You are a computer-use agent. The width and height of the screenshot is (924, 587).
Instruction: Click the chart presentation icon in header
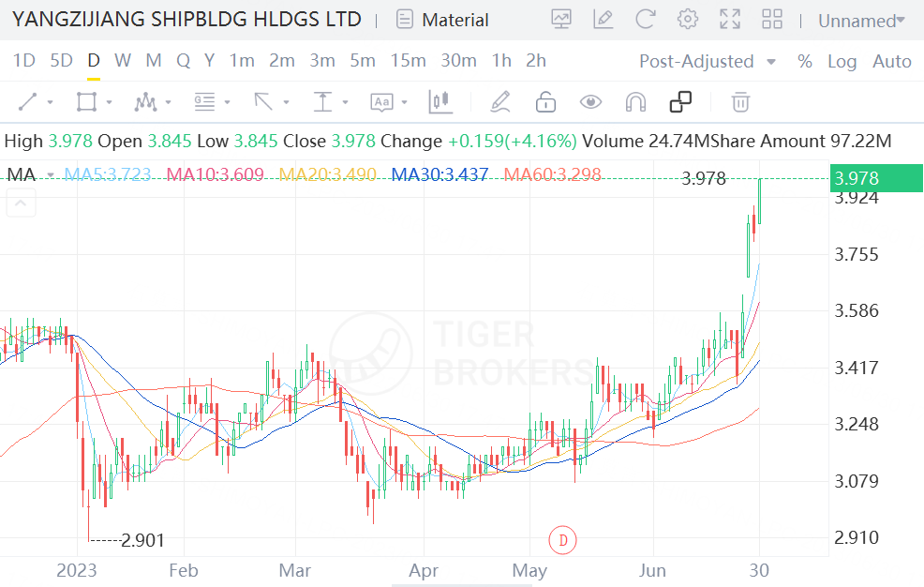point(561,20)
